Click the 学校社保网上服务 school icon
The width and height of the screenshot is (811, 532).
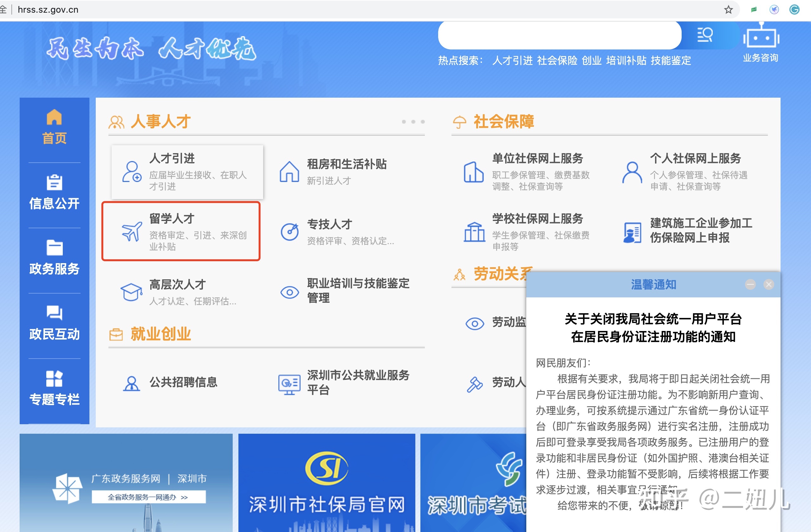tap(474, 232)
